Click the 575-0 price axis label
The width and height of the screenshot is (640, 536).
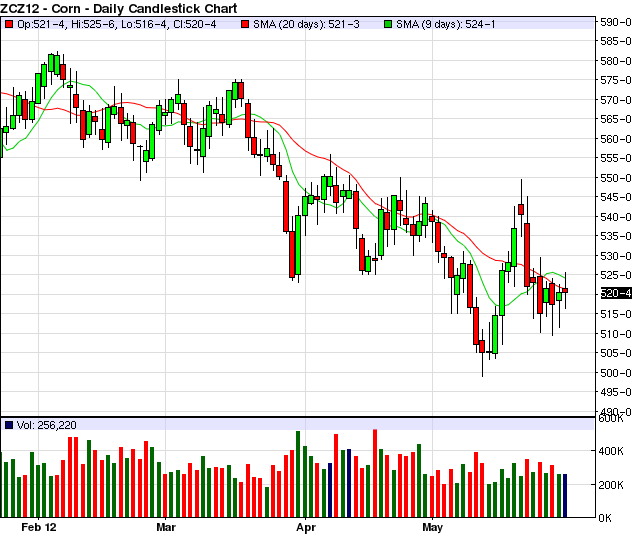pos(616,80)
